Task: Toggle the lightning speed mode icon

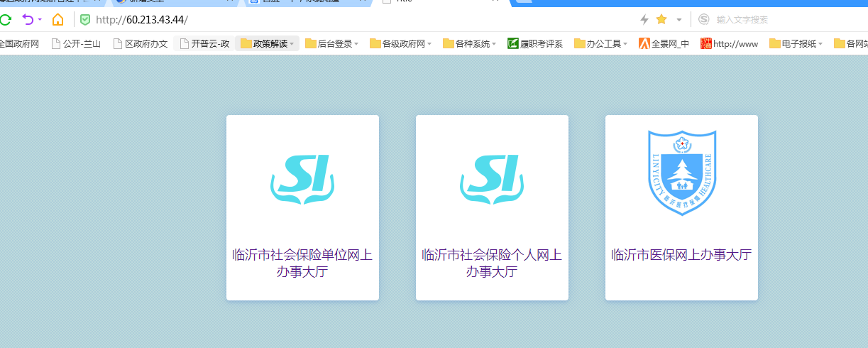Action: (x=644, y=19)
